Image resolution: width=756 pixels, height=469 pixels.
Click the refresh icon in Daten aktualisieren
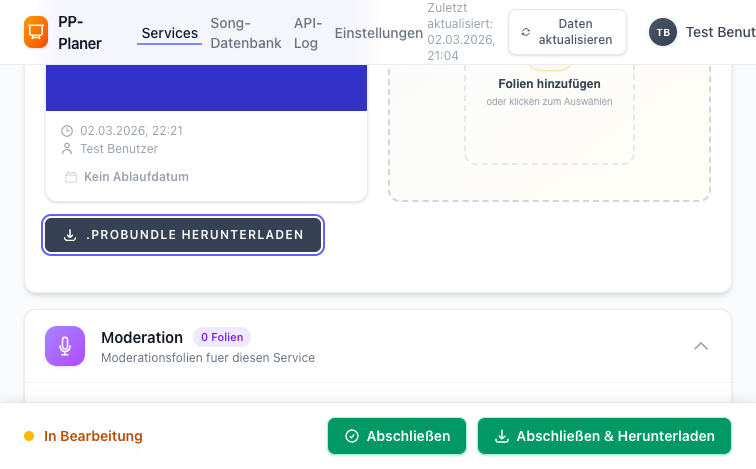[x=526, y=32]
